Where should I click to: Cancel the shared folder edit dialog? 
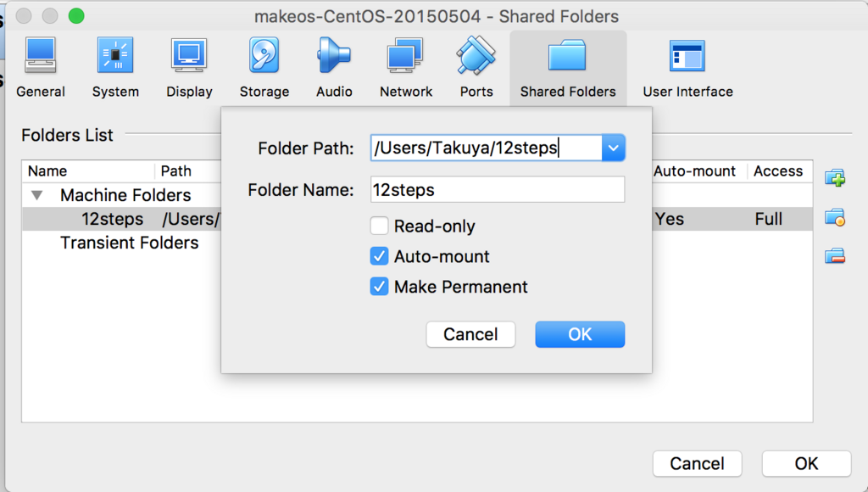[x=470, y=334]
